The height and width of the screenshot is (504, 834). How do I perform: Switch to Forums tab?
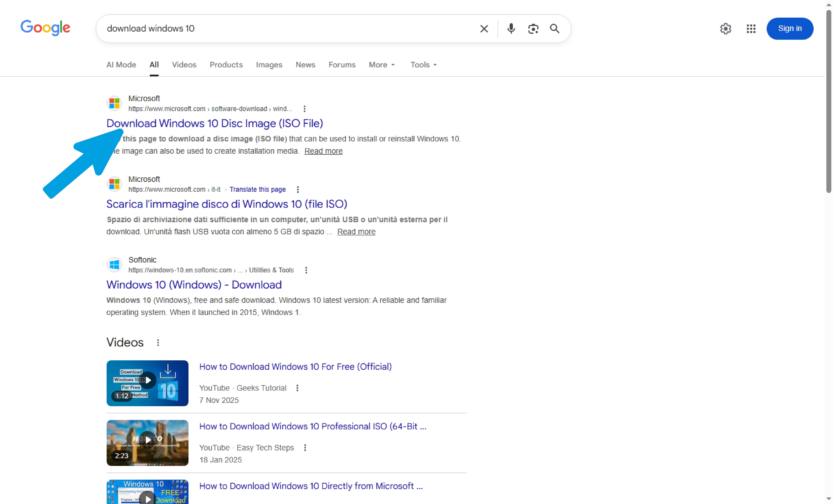(342, 65)
